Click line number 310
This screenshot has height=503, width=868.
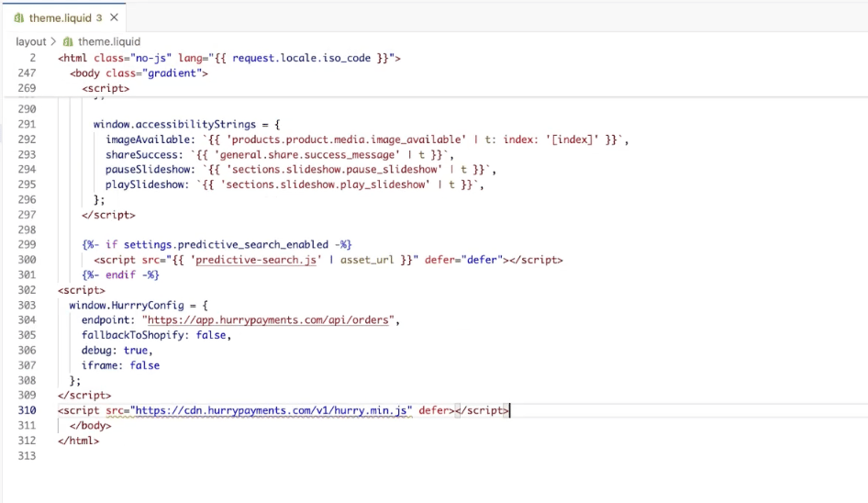click(x=27, y=410)
